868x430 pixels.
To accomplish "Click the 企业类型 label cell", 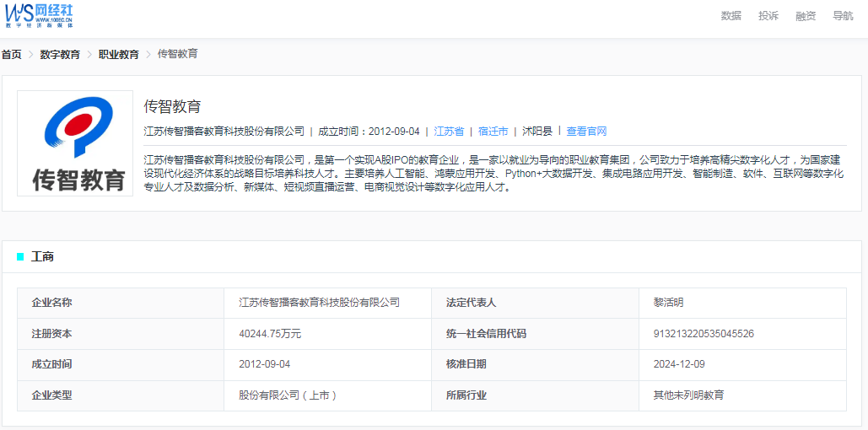I will pyautogui.click(x=121, y=395).
